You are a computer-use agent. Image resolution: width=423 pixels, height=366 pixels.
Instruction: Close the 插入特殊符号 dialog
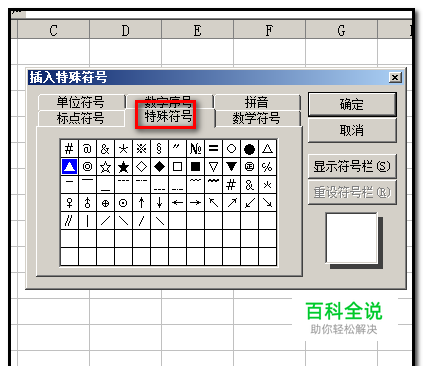pos(395,78)
